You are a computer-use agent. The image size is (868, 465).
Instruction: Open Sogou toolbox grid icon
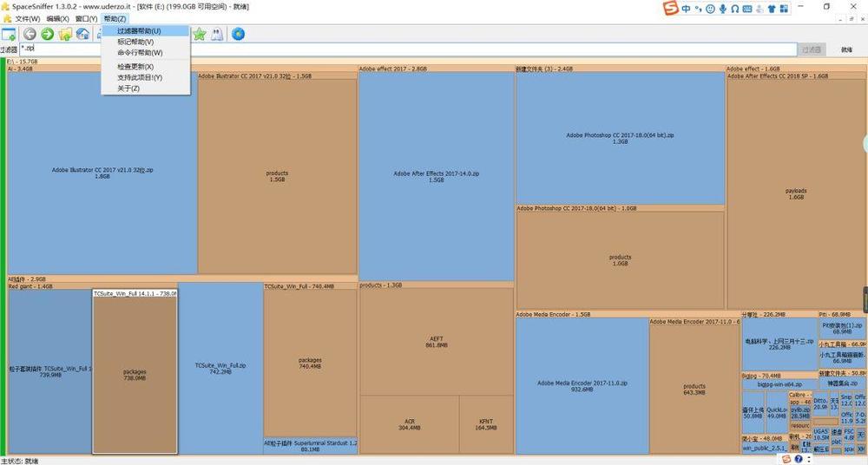tap(784, 9)
